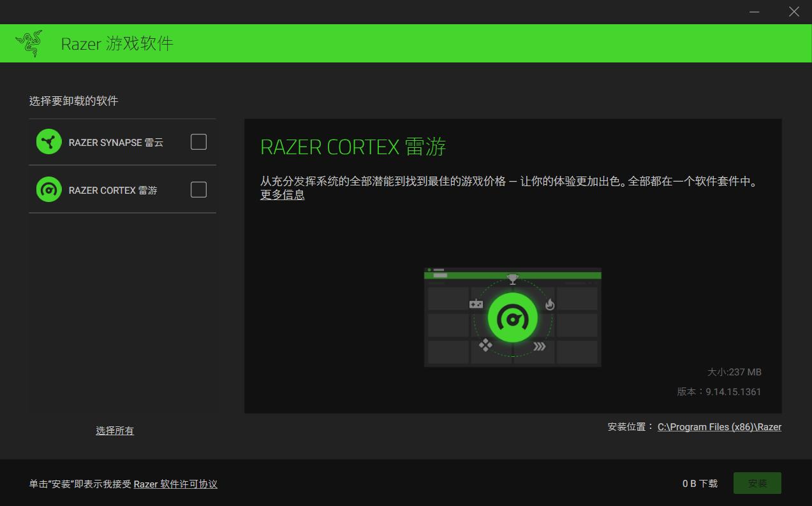The height and width of the screenshot is (506, 812).
Task: Click 选择所有 to select all software
Action: pyautogui.click(x=114, y=431)
